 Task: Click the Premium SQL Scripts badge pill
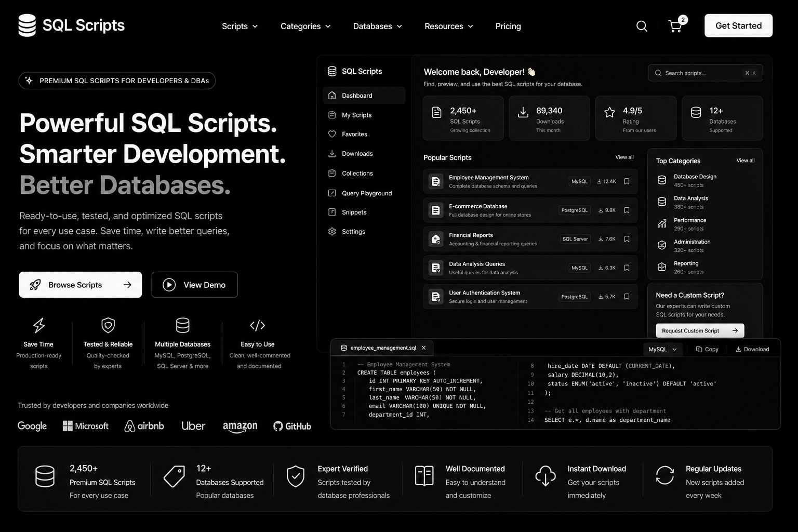[x=117, y=81]
